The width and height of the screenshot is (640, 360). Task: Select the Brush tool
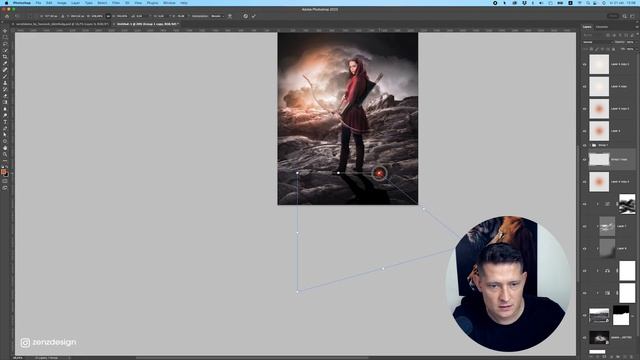coord(5,77)
